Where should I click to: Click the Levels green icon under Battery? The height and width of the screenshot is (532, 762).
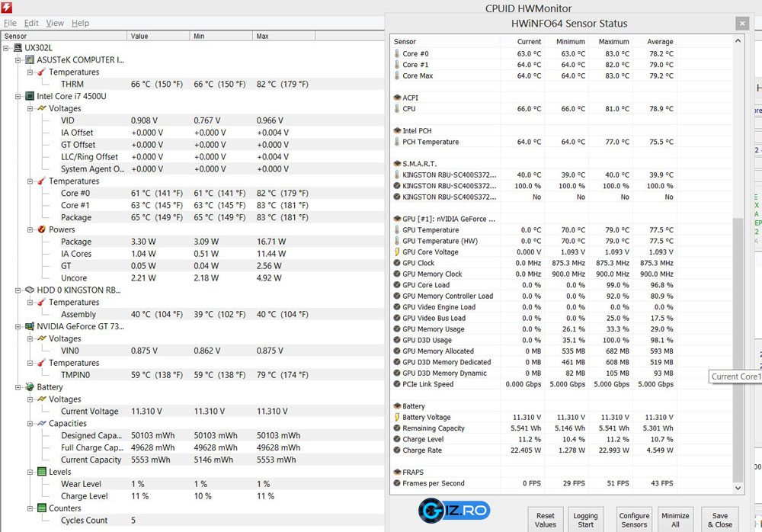pos(42,472)
